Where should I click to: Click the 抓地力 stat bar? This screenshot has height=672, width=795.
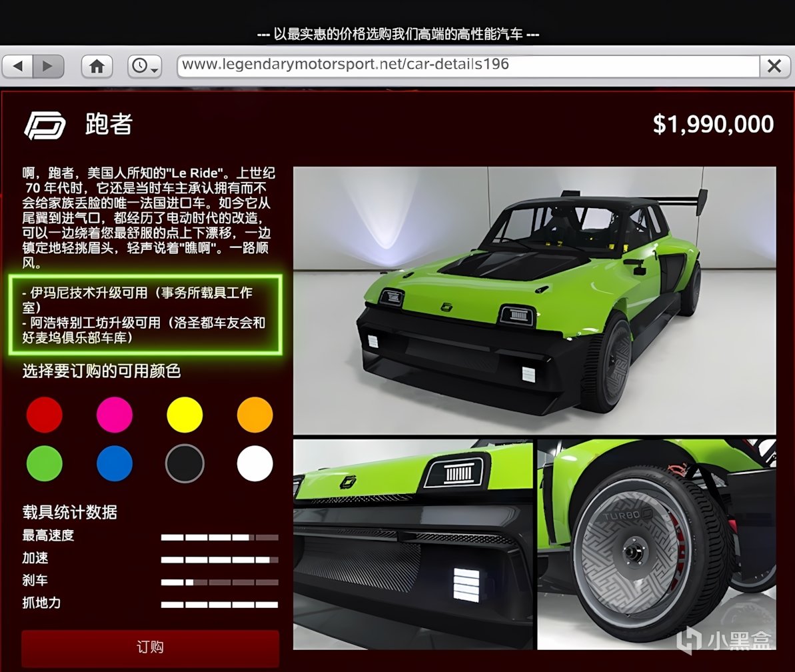pyautogui.click(x=219, y=605)
